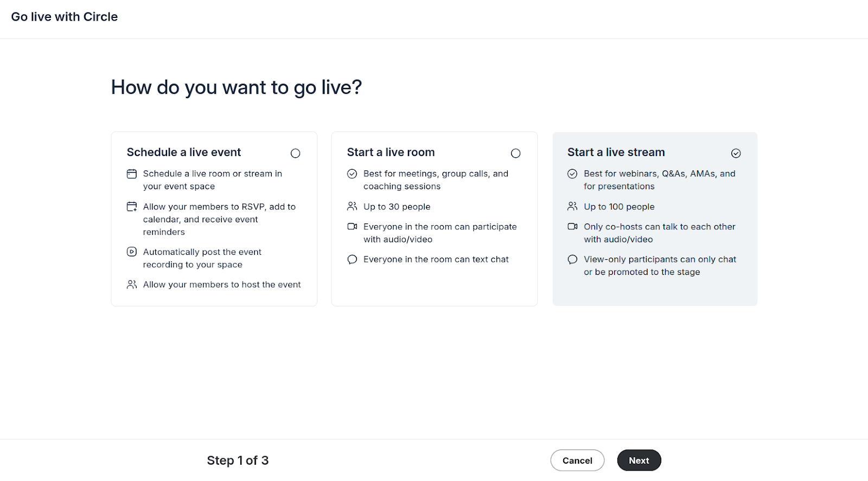Image resolution: width=868 pixels, height=481 pixels.
Task: Click chat bubble icon beside Everyone can text chat
Action: (352, 260)
